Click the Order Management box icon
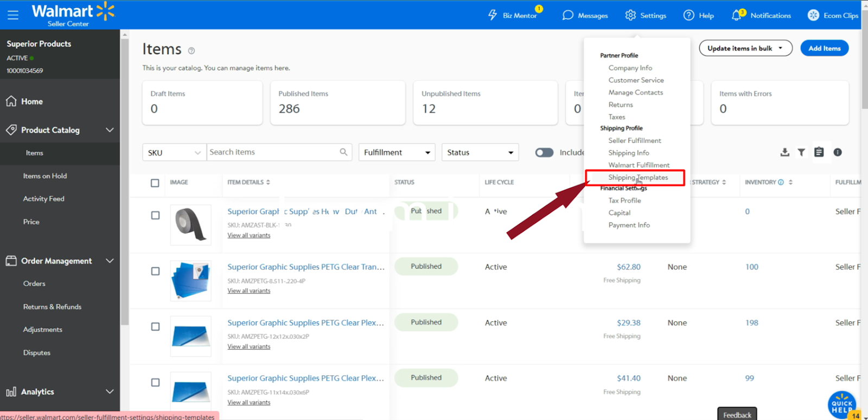 [11, 261]
